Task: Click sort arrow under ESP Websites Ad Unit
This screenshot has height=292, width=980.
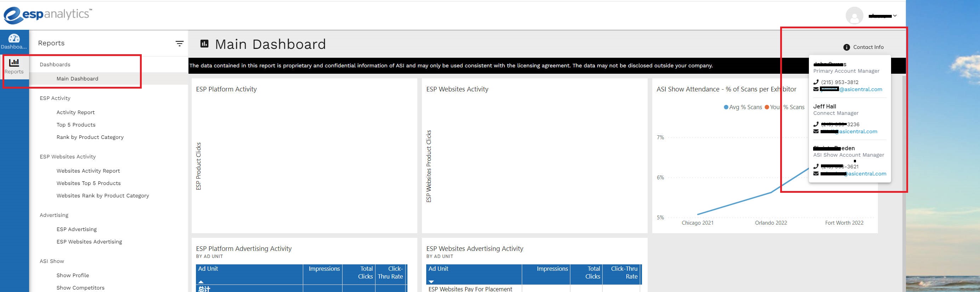Action: click(x=431, y=282)
